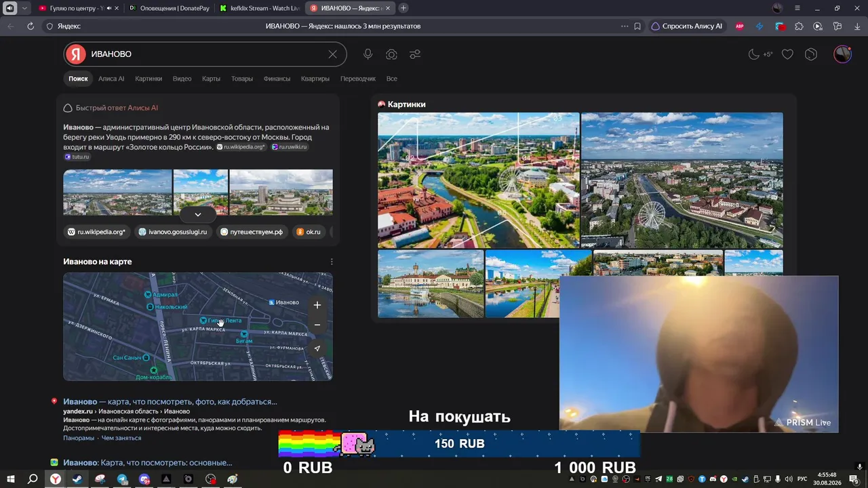Open the Windows Start menu

tap(10, 479)
